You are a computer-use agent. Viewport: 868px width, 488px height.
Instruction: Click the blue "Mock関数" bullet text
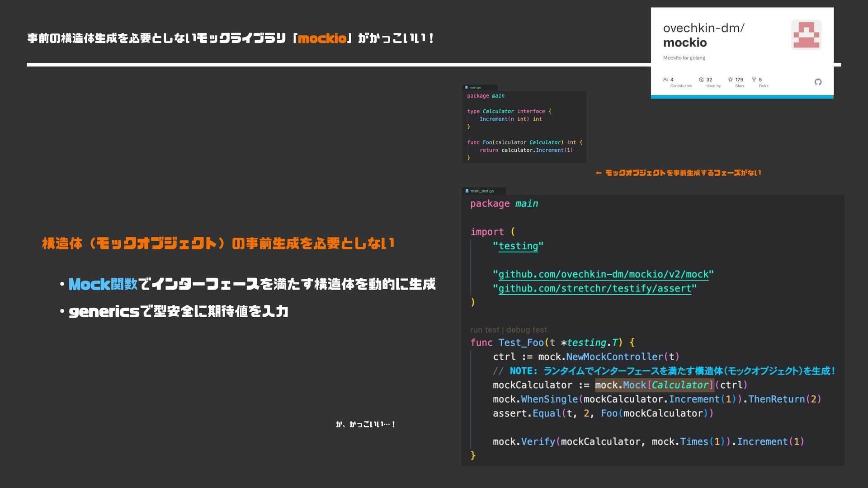pos(103,284)
